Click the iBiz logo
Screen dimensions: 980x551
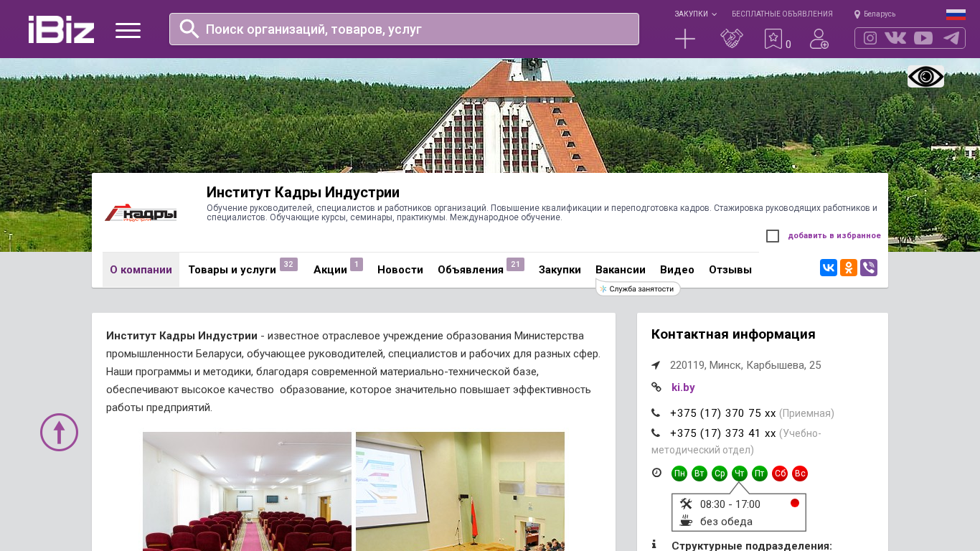[x=61, y=29]
